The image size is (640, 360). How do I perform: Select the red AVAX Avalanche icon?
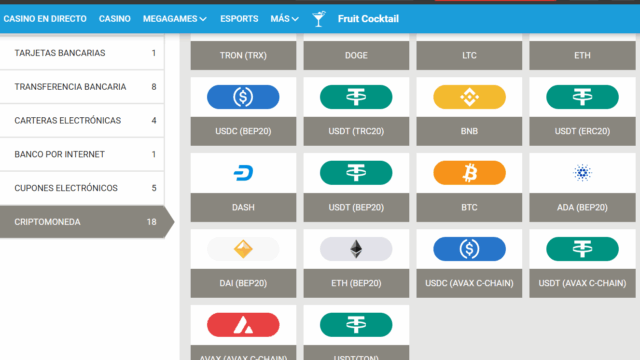(x=243, y=325)
